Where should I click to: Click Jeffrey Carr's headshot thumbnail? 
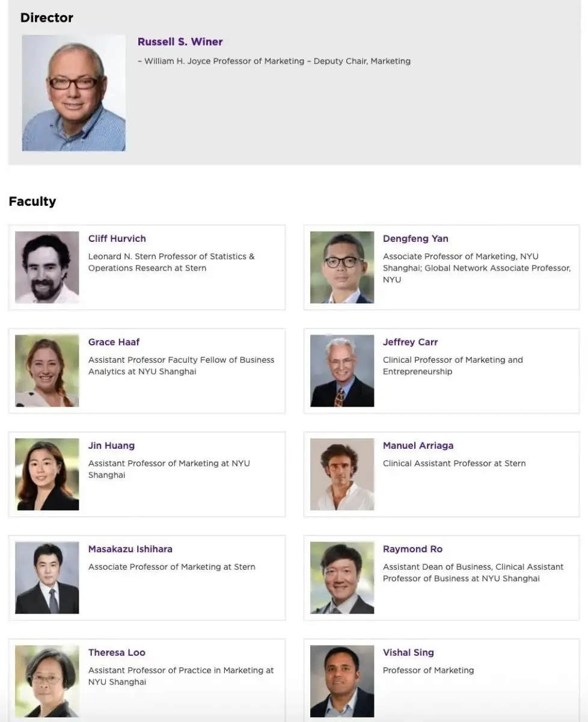tap(342, 371)
